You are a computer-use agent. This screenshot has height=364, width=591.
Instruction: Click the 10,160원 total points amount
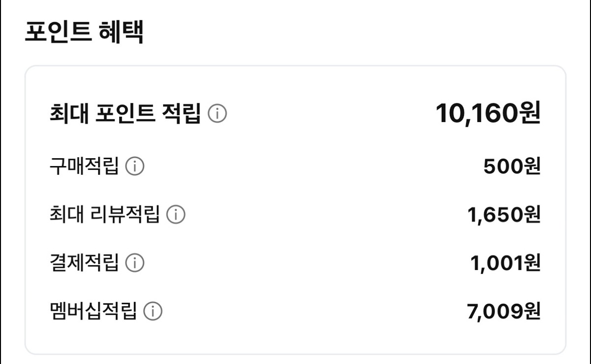click(x=488, y=114)
